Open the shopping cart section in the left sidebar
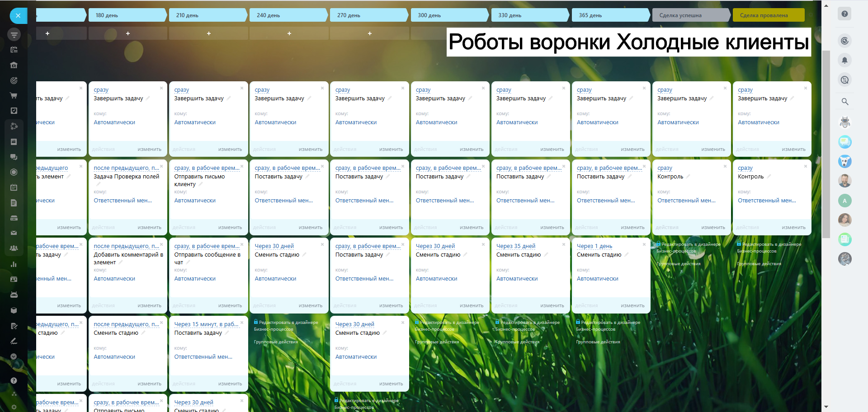Screen dimensions: 868x412 (x=14, y=95)
